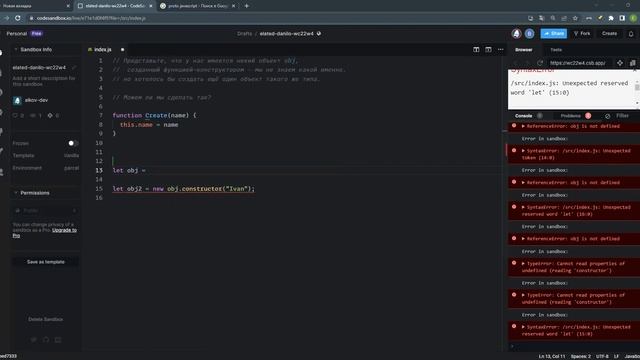Click the Create button in header

coord(609,33)
